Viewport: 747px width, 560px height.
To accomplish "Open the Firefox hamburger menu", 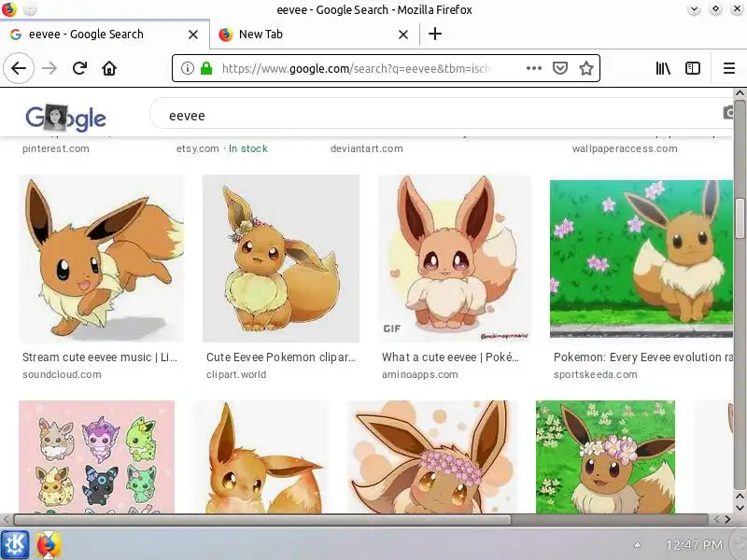I will [729, 68].
